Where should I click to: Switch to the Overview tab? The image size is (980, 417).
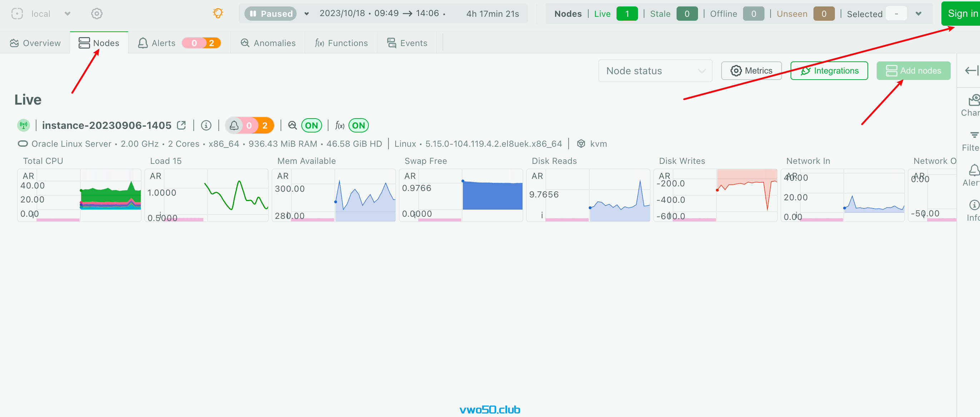point(35,43)
